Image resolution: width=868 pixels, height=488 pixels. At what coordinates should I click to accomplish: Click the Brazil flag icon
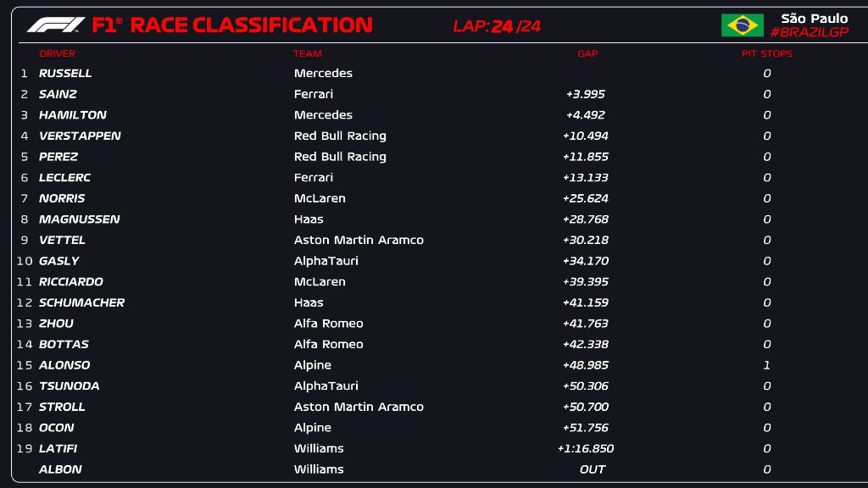(x=743, y=25)
